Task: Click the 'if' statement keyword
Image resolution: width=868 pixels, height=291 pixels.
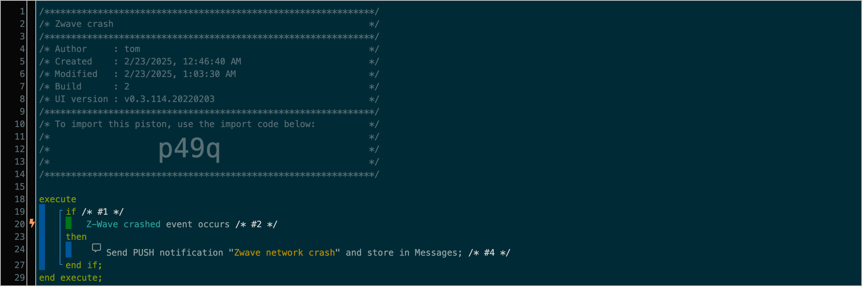Action: point(71,212)
